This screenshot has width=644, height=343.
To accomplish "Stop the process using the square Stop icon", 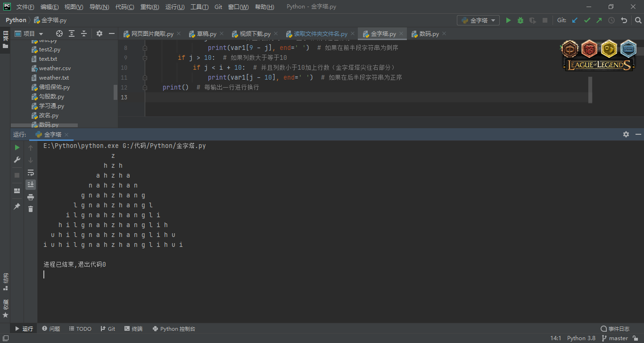I will (x=17, y=174).
